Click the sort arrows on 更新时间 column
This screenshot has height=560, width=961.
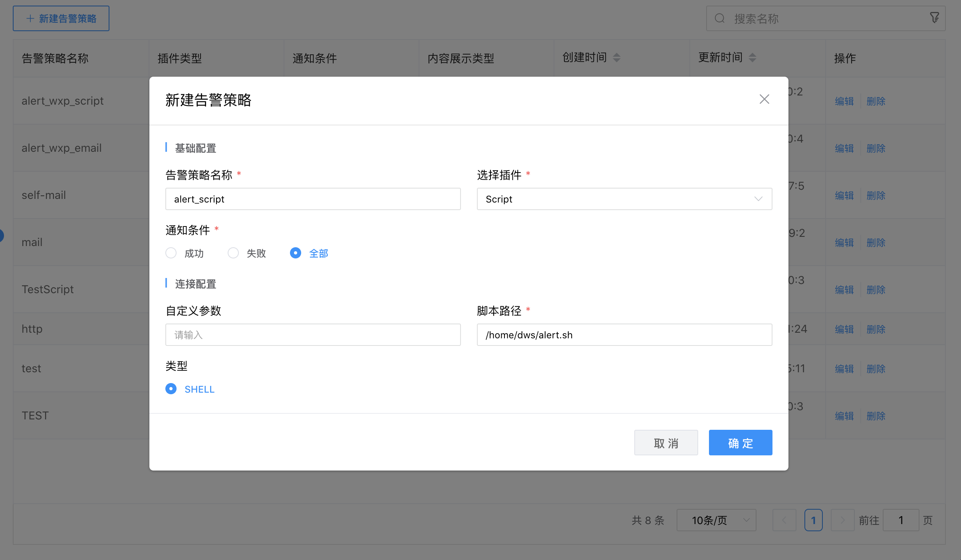coord(753,57)
